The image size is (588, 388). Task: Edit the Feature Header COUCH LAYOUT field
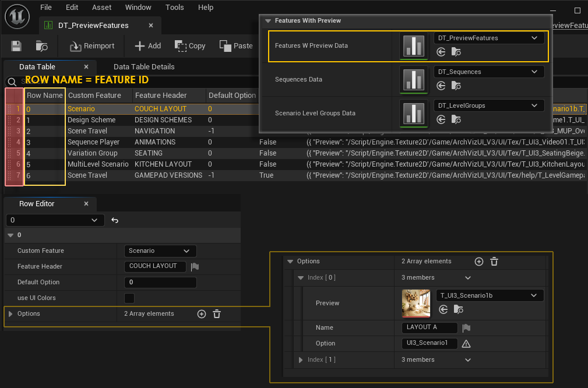155,266
